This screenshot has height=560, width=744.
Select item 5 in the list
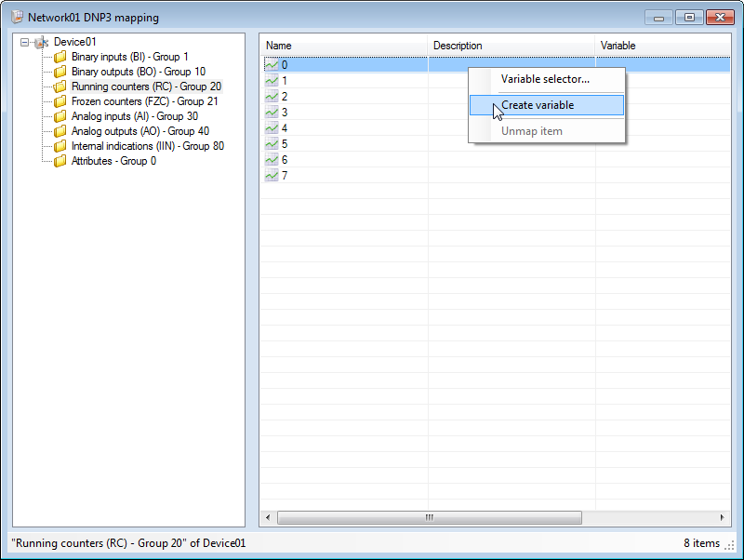(x=285, y=144)
